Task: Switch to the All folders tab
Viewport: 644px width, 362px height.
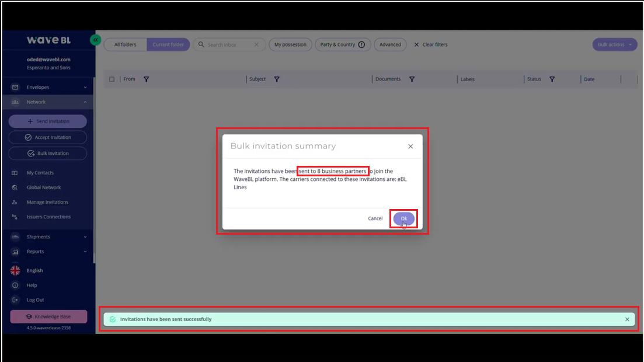Action: click(x=126, y=44)
